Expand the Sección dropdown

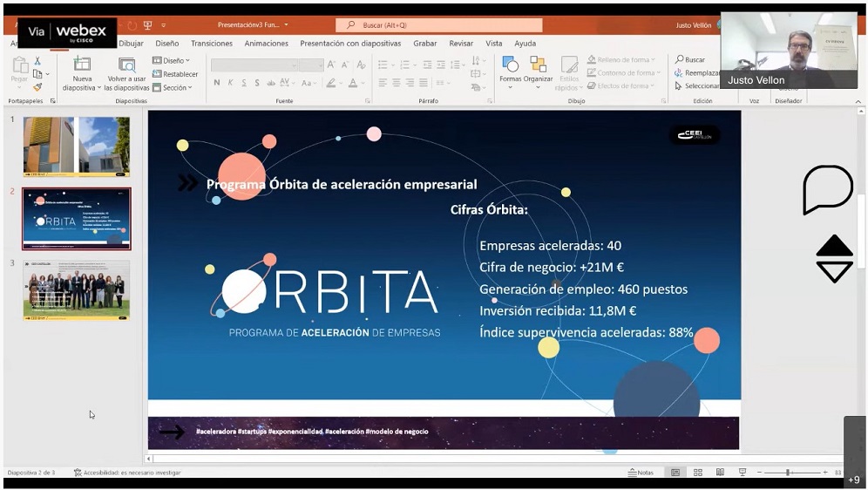tap(173, 87)
